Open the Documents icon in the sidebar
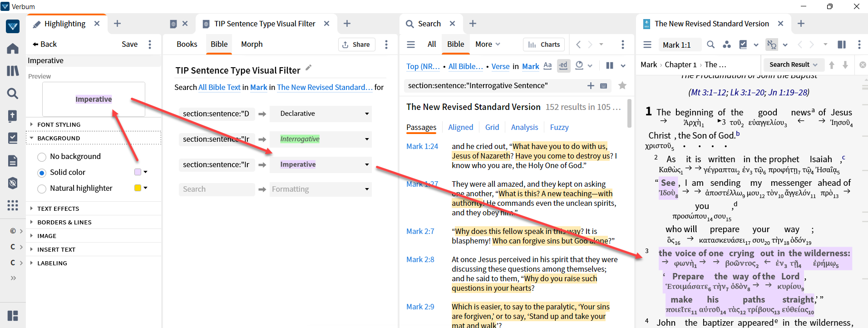The height and width of the screenshot is (328, 868). coord(13,160)
